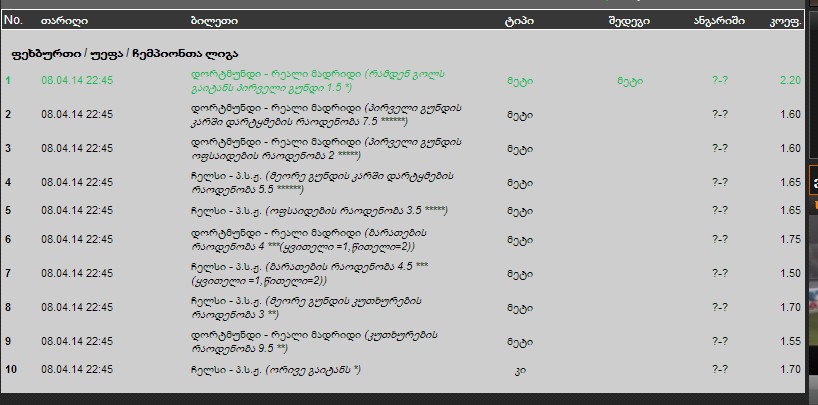The width and height of the screenshot is (818, 405).
Task: Select bet 10 Chelsea-PSG both teams score description
Action: coord(276,370)
